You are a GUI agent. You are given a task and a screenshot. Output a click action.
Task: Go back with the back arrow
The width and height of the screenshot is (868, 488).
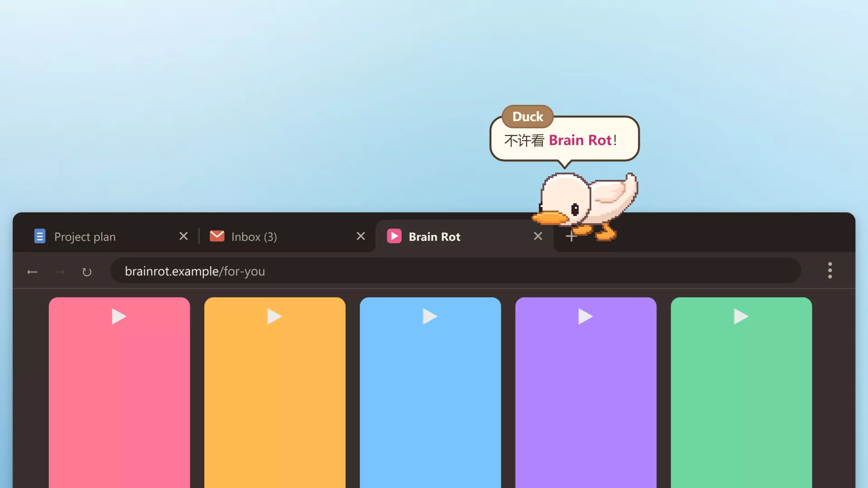pyautogui.click(x=32, y=272)
